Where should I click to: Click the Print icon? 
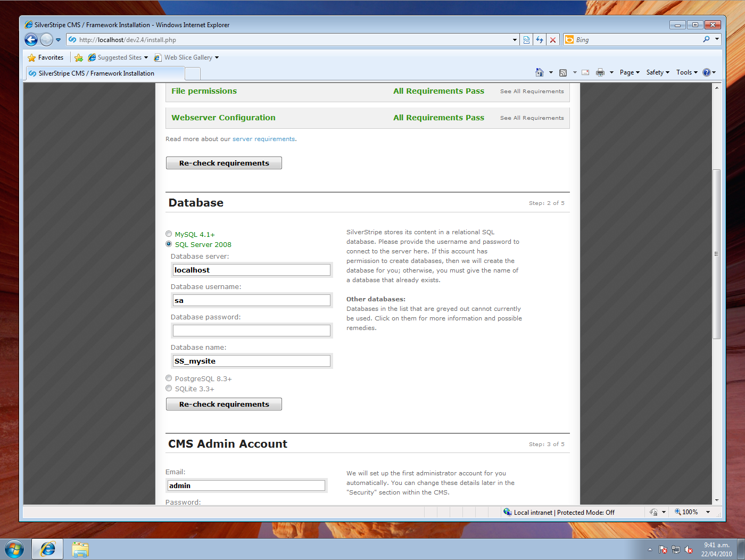tap(600, 72)
